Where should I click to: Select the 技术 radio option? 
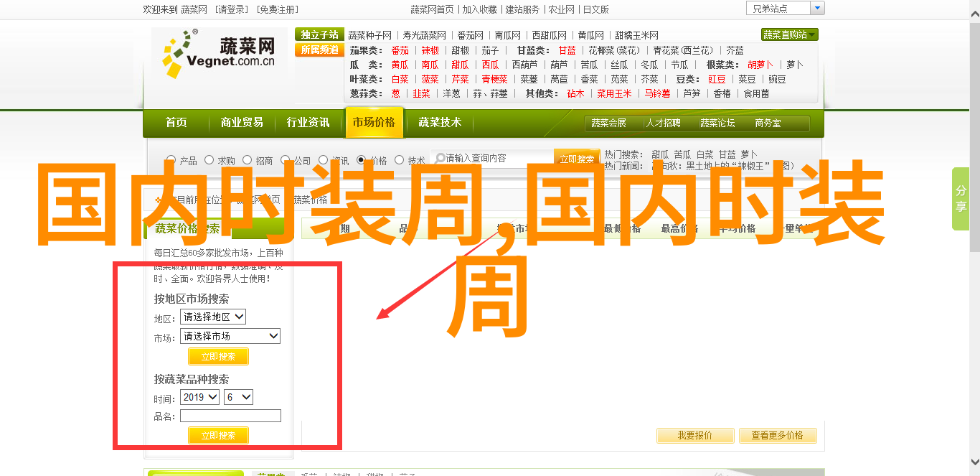(399, 160)
